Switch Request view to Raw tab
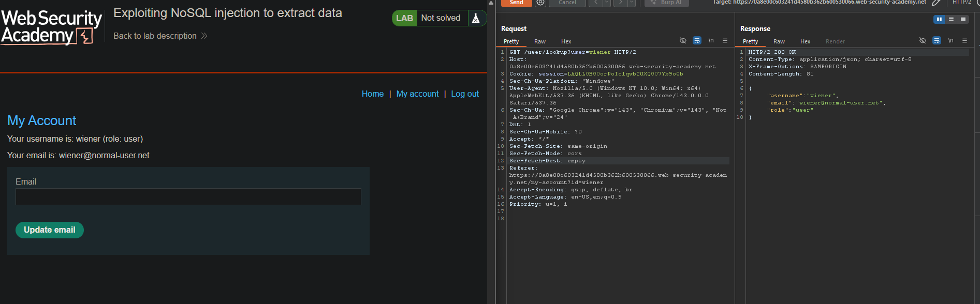980x304 pixels. coord(540,41)
